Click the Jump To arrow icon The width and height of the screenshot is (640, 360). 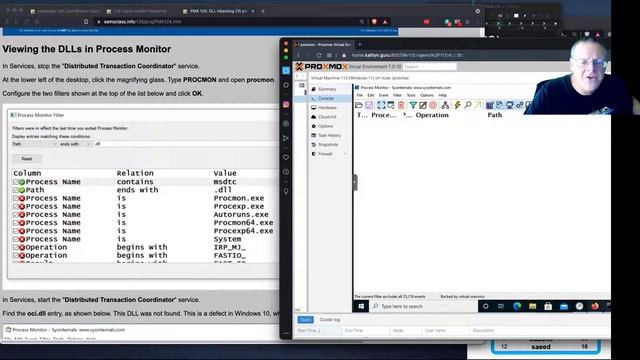[x=477, y=105]
